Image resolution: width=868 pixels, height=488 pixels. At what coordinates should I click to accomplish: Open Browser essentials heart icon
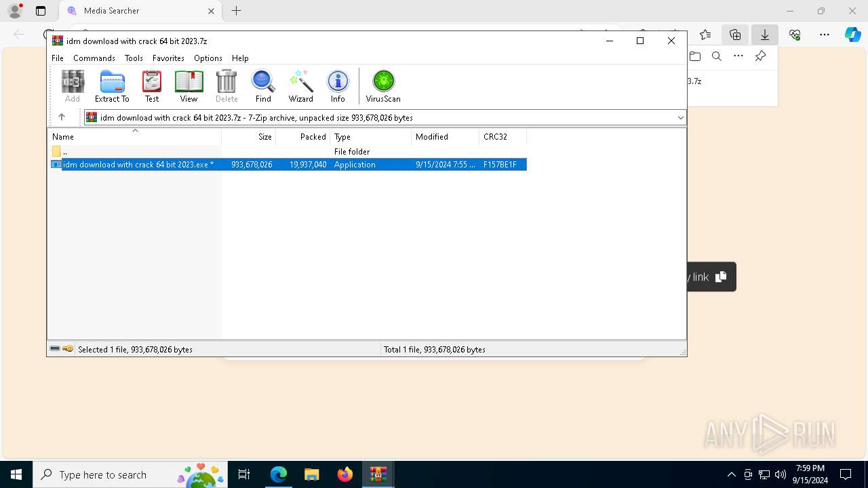[x=795, y=35]
